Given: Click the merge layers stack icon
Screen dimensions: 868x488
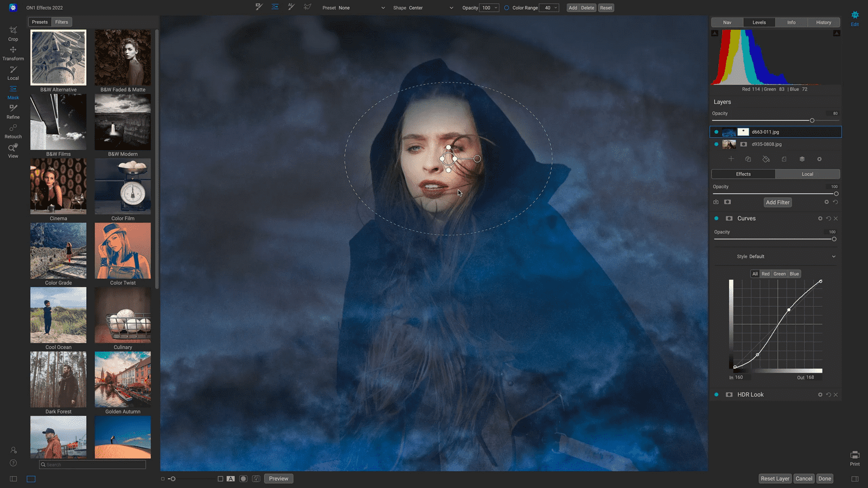Looking at the screenshot, I should 802,159.
